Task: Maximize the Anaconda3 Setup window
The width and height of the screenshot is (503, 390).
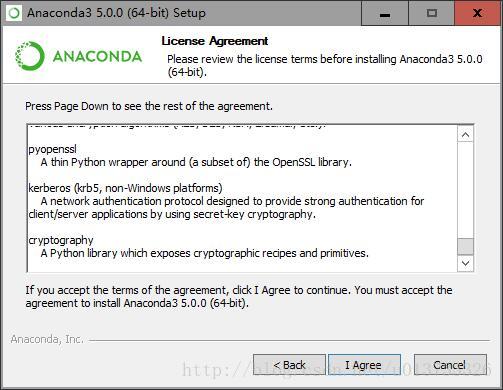Action: (x=432, y=13)
